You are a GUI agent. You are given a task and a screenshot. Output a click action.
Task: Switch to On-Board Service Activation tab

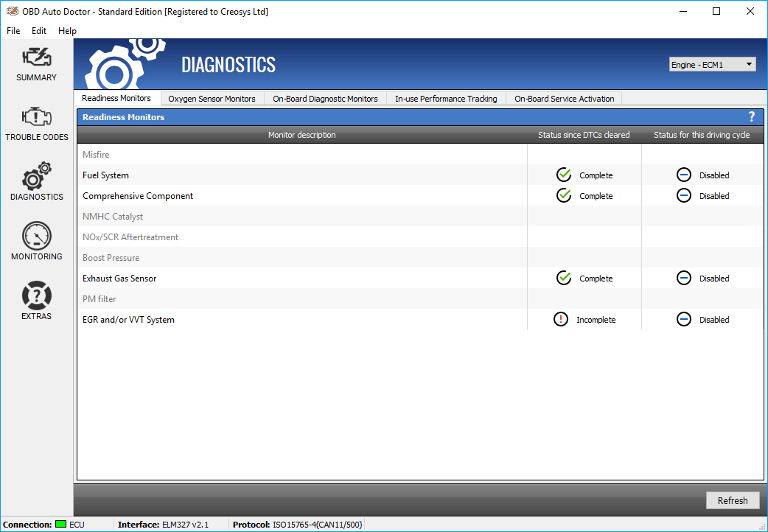[x=565, y=99]
